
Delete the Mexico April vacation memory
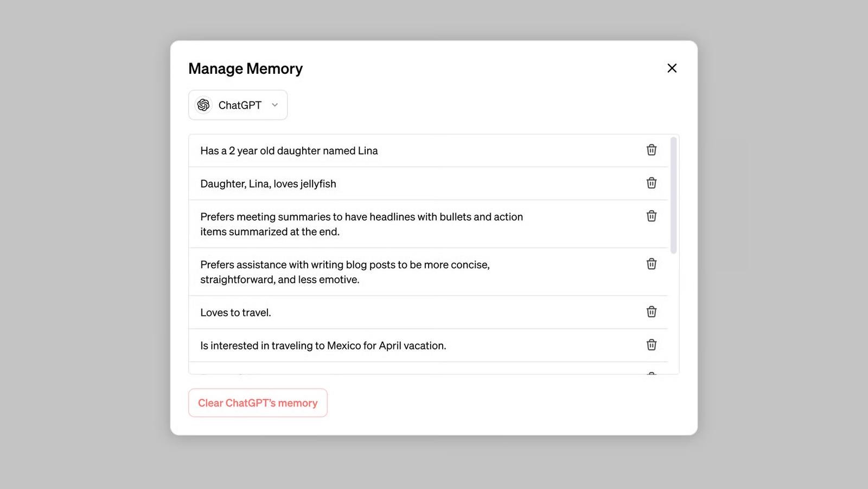(x=652, y=345)
